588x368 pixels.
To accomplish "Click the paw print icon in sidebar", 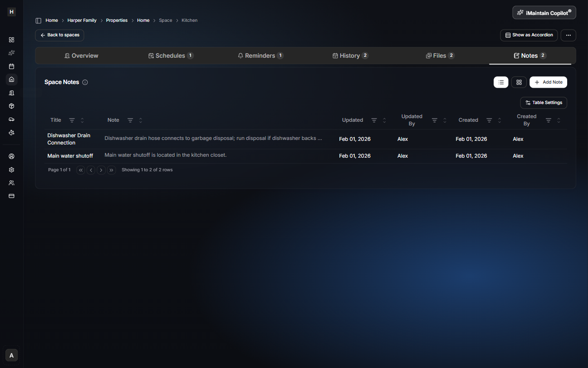I will click(x=12, y=133).
